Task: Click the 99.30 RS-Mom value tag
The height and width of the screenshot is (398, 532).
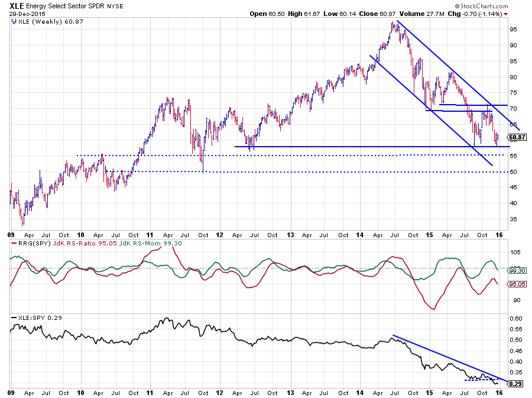Action: 517,271
